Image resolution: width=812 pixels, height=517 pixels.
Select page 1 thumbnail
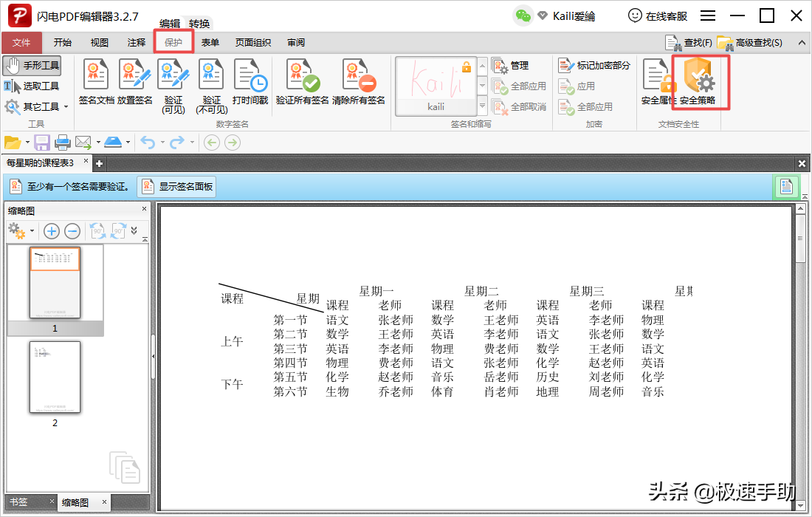pyautogui.click(x=55, y=283)
